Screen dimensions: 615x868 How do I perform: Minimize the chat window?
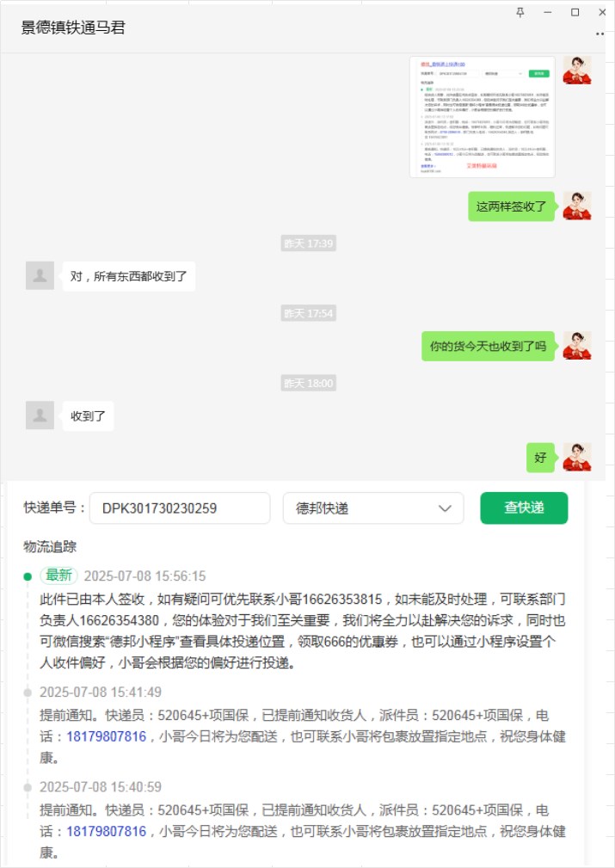tap(547, 12)
